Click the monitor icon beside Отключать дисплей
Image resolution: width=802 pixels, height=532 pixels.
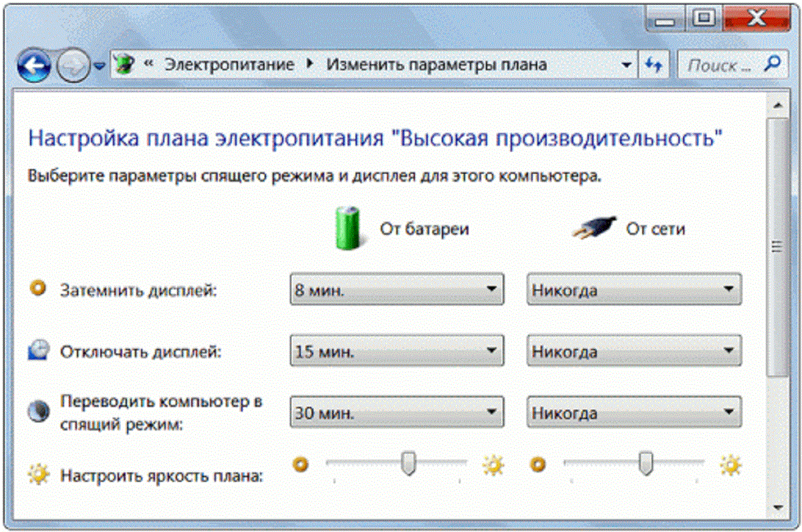coord(37,351)
